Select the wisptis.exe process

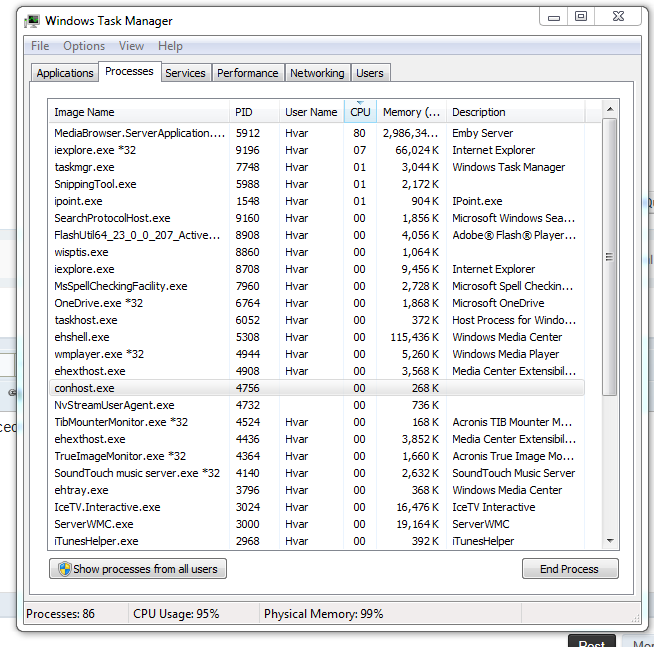pos(317,252)
